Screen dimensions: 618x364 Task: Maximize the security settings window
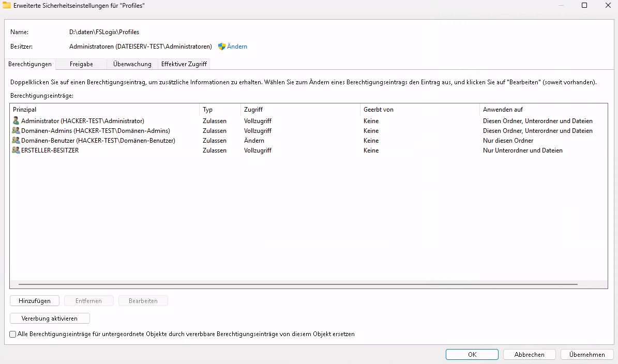tap(584, 6)
